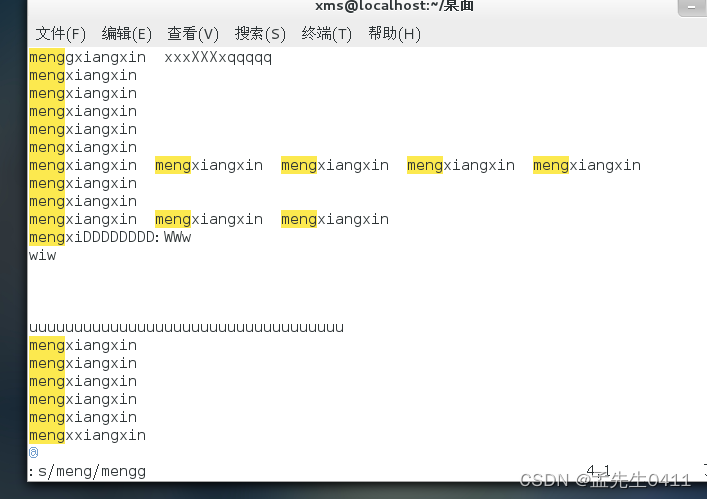Click the blue @ marker line

click(33, 453)
